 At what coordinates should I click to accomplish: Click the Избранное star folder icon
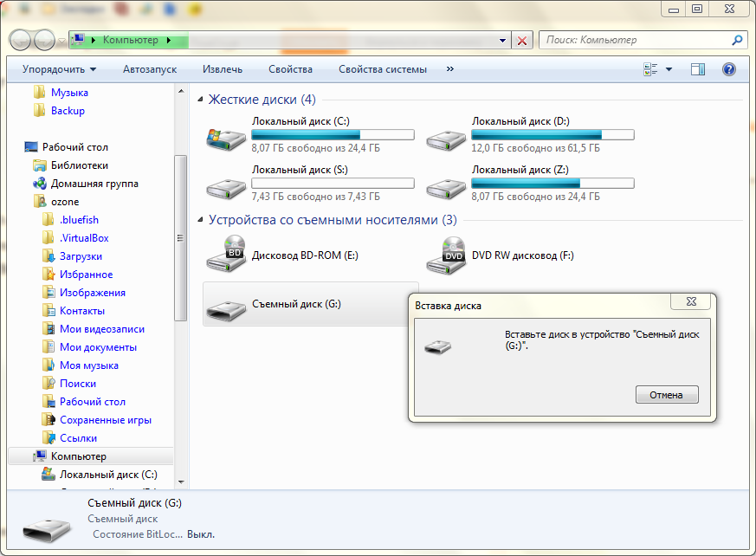[x=48, y=275]
